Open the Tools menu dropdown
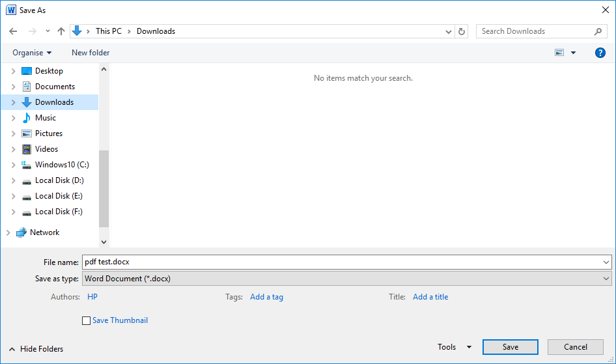This screenshot has width=616, height=364. point(455,347)
